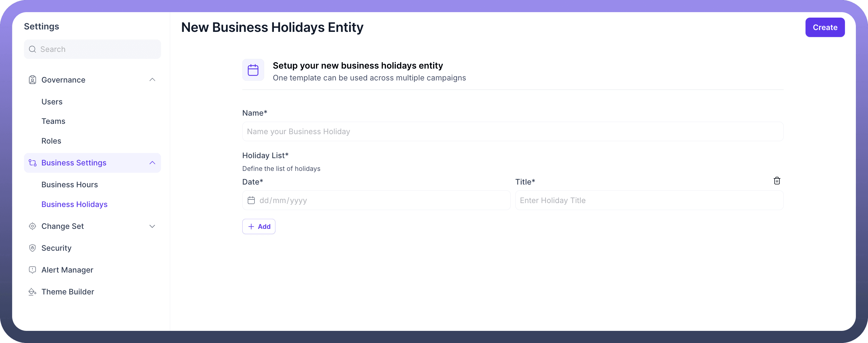The image size is (868, 343).
Task: Click the Theme Builder paint icon
Action: [x=32, y=292]
